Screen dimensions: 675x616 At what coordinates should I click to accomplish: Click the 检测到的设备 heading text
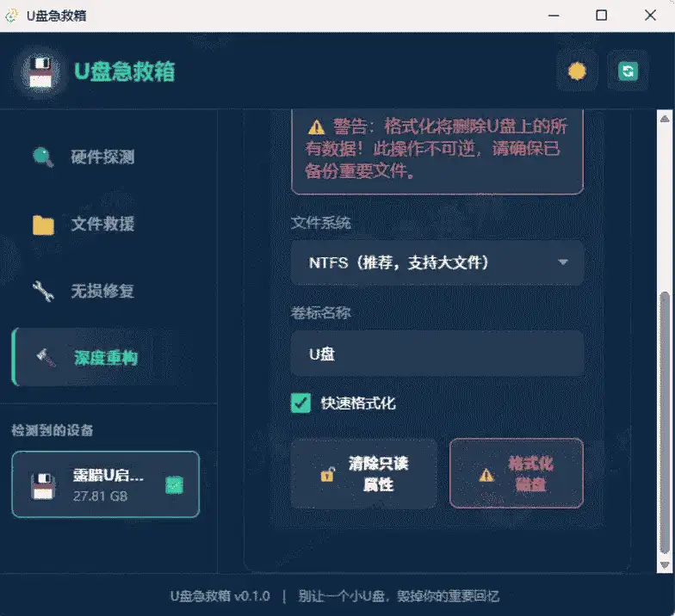(52, 430)
